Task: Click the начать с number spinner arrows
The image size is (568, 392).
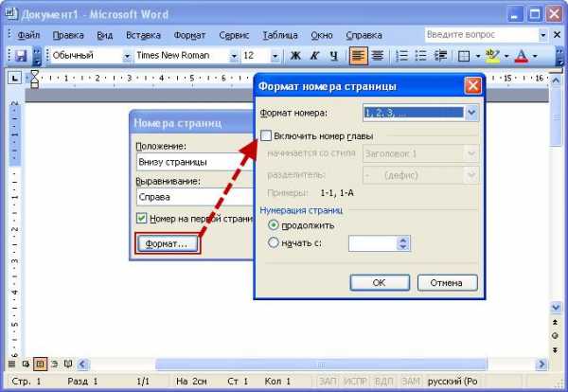Action: point(403,242)
